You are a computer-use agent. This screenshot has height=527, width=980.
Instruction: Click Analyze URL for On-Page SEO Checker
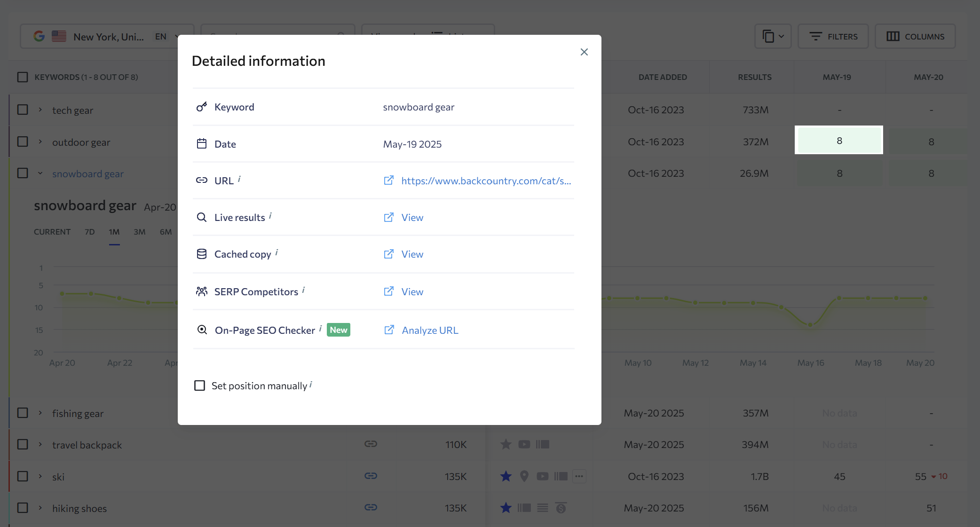tap(429, 330)
